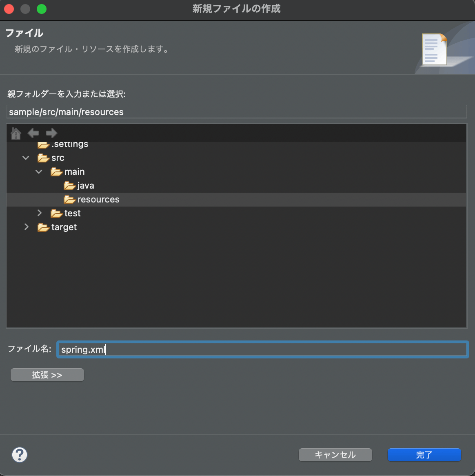This screenshot has width=475, height=476.
Task: Go to the home folder icon
Action: (16, 133)
